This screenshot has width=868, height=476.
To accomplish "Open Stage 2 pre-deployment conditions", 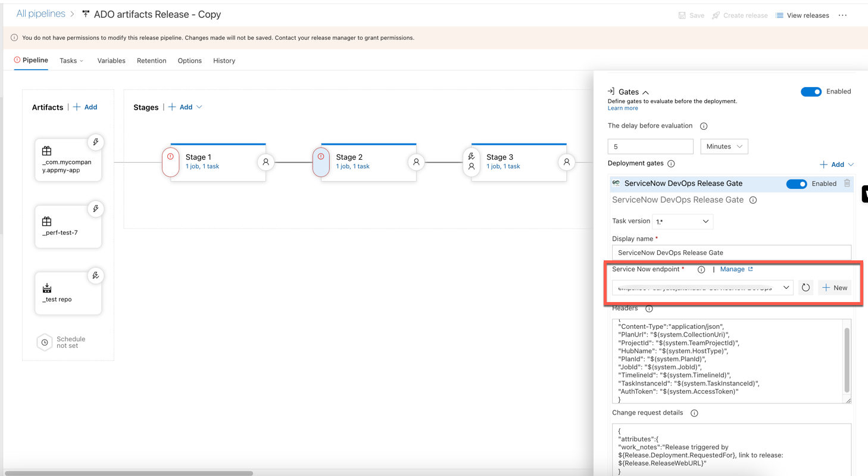I will point(321,162).
